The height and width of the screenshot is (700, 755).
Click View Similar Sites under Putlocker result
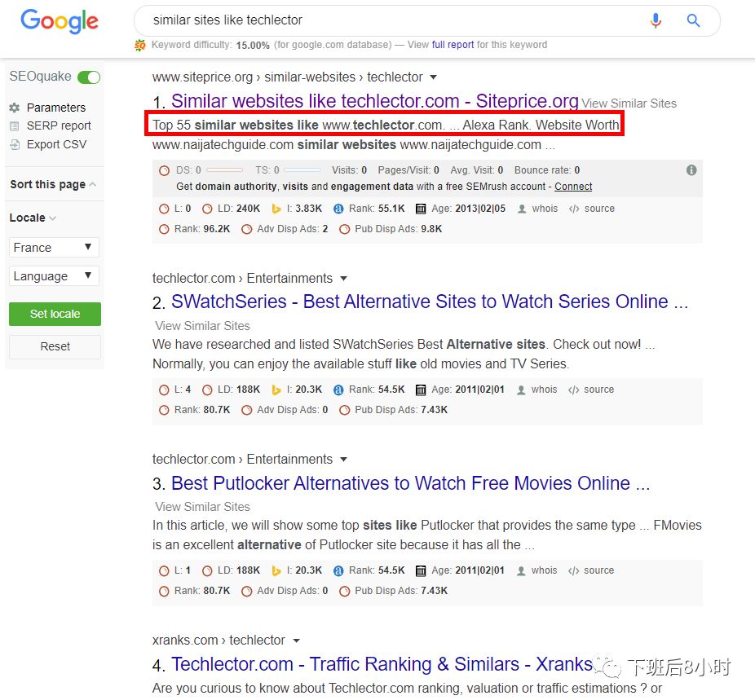pyautogui.click(x=203, y=507)
